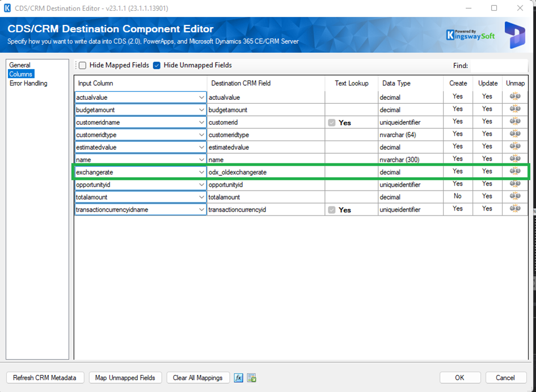Screen dimensions: 536x392
Task: Expand the opportunityid input column dropdown
Action: tap(201, 184)
